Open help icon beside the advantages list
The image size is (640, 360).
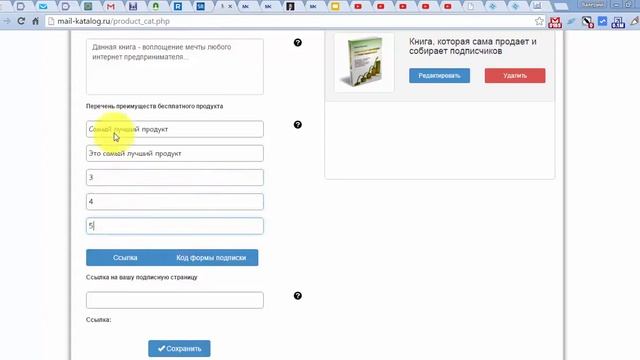(x=298, y=124)
